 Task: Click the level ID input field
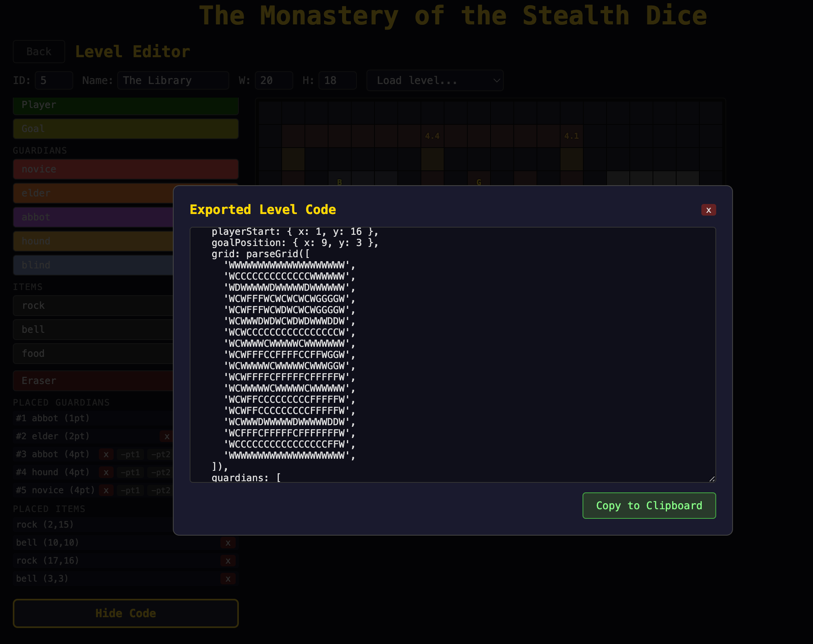pyautogui.click(x=54, y=80)
